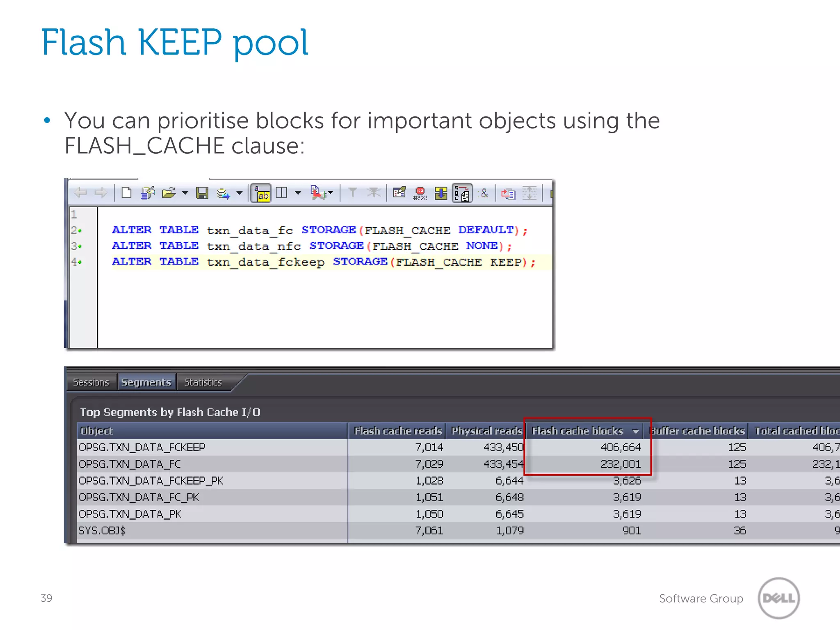The height and width of the screenshot is (630, 840).
Task: Click line 4 marker in editor gutter
Action: point(76,262)
